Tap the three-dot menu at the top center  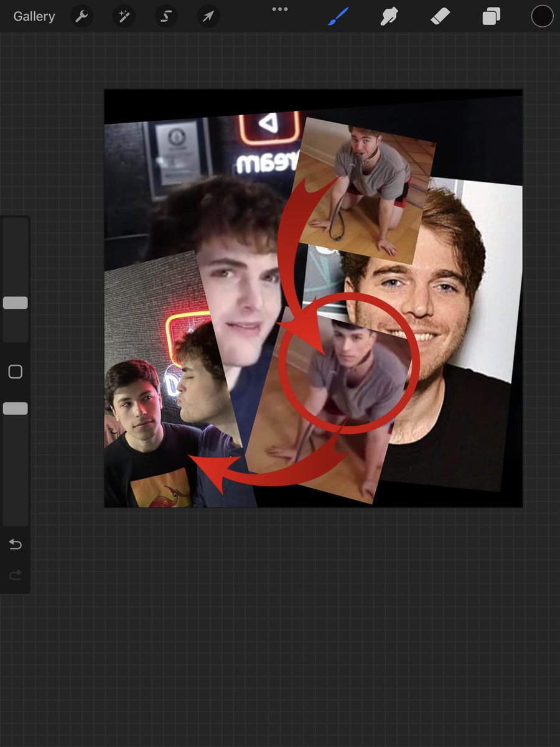(x=280, y=9)
